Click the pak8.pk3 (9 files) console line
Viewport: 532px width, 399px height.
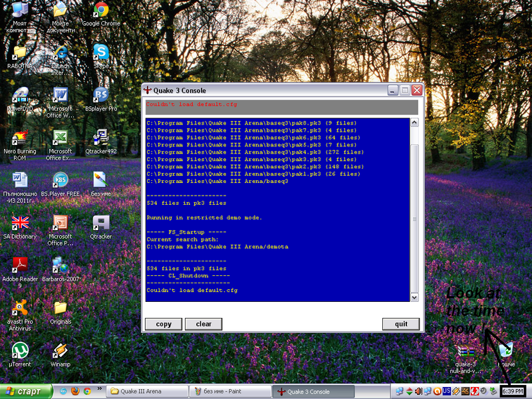click(x=252, y=123)
